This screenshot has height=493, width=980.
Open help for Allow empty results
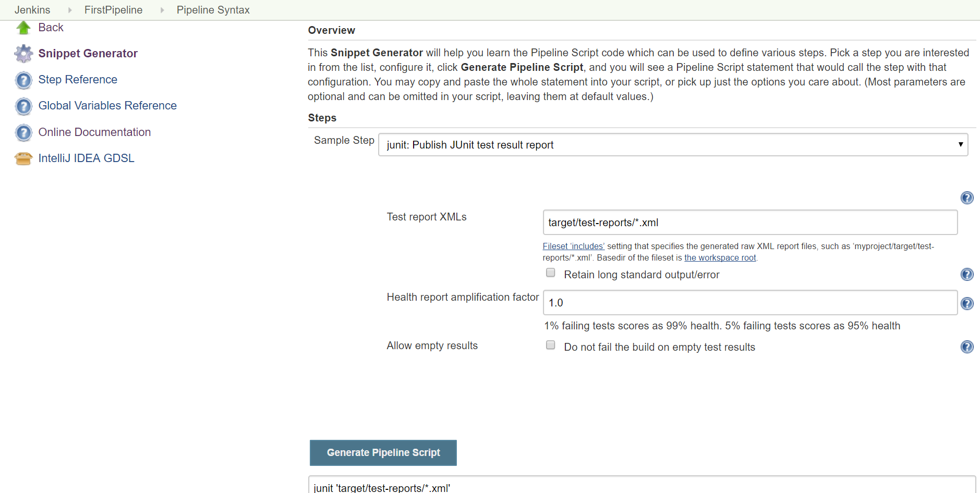click(x=967, y=347)
